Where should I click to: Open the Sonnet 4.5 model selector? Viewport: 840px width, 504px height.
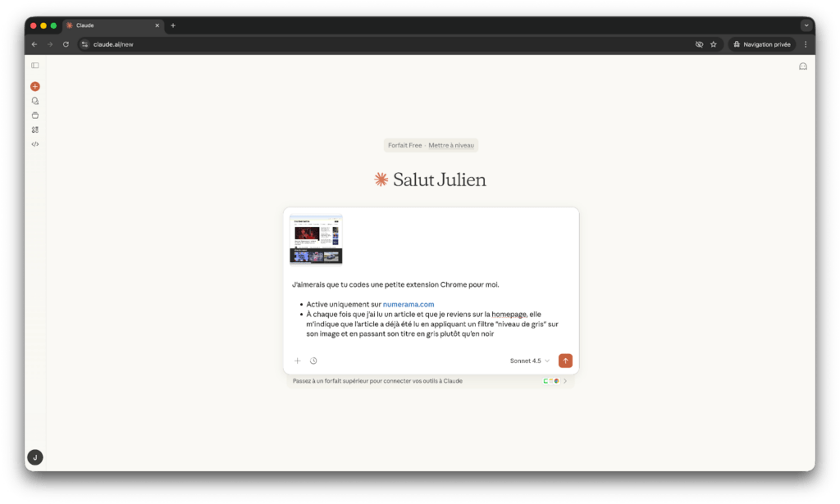pyautogui.click(x=530, y=361)
